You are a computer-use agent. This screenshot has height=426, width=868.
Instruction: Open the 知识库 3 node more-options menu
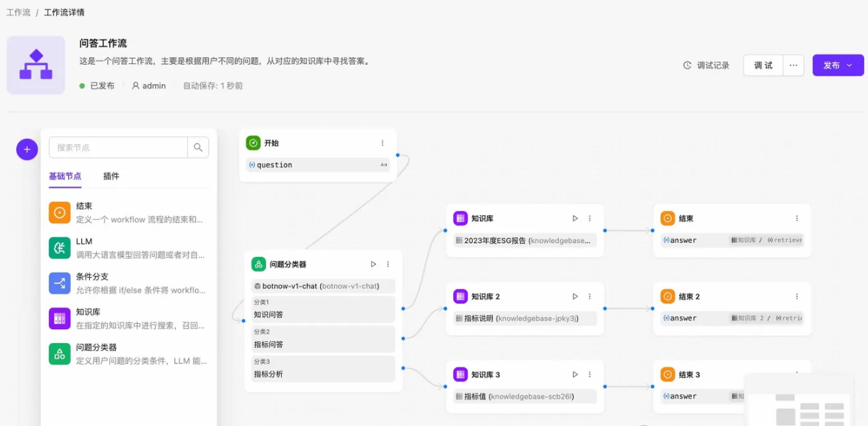point(590,374)
